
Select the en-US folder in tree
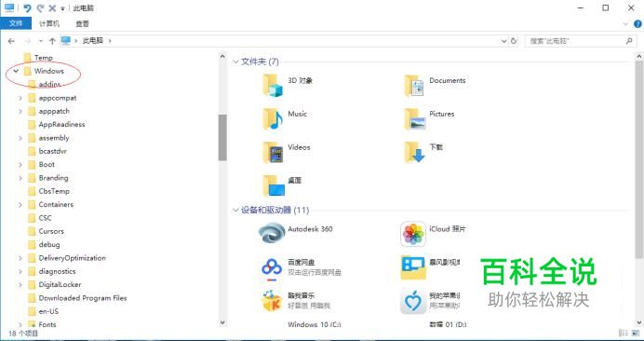click(48, 311)
